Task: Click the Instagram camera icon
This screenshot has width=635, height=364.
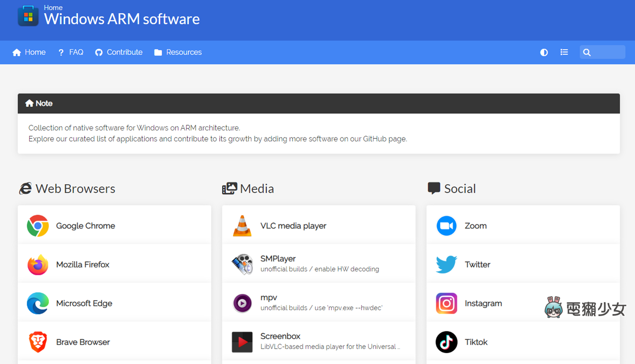Action: coord(446,303)
